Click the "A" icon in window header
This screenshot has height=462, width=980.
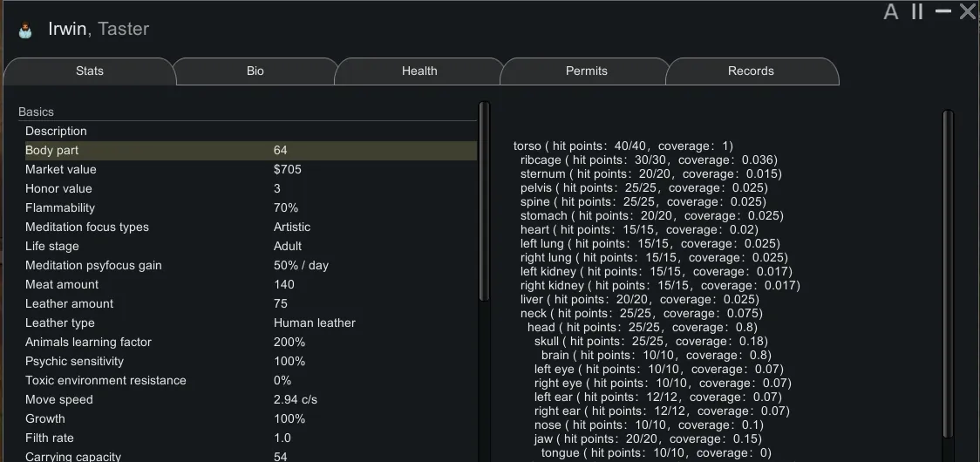click(x=890, y=12)
